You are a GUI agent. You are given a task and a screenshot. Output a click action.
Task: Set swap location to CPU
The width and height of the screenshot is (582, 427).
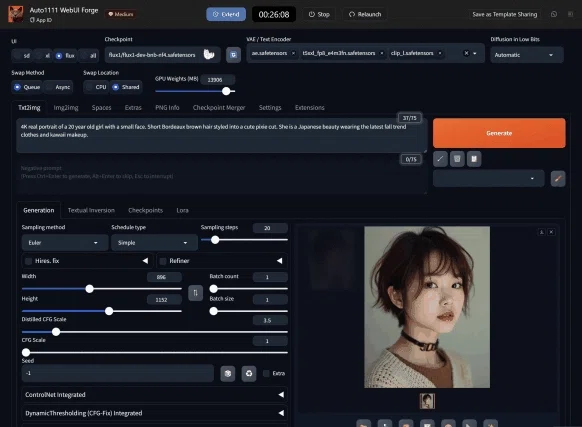[x=96, y=87]
